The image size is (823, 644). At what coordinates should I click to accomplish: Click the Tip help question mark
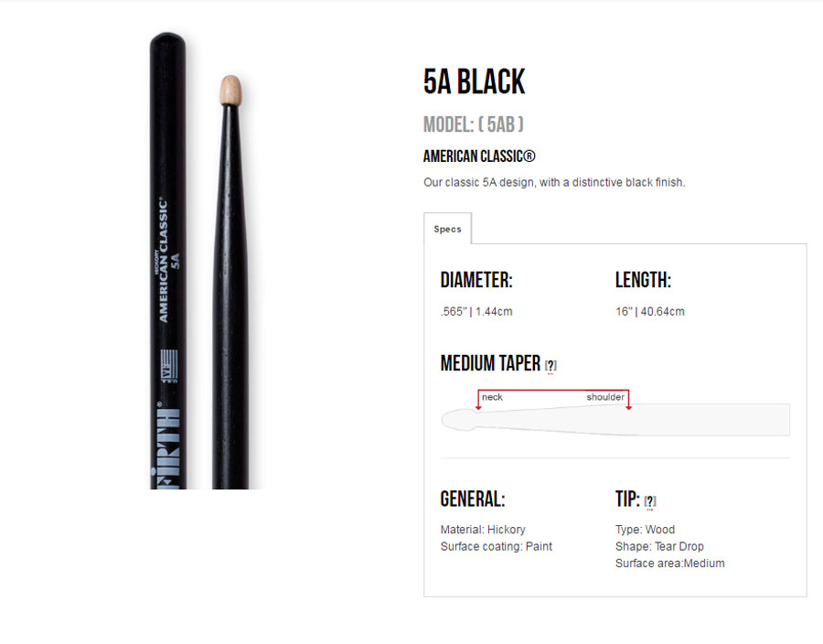click(x=650, y=501)
